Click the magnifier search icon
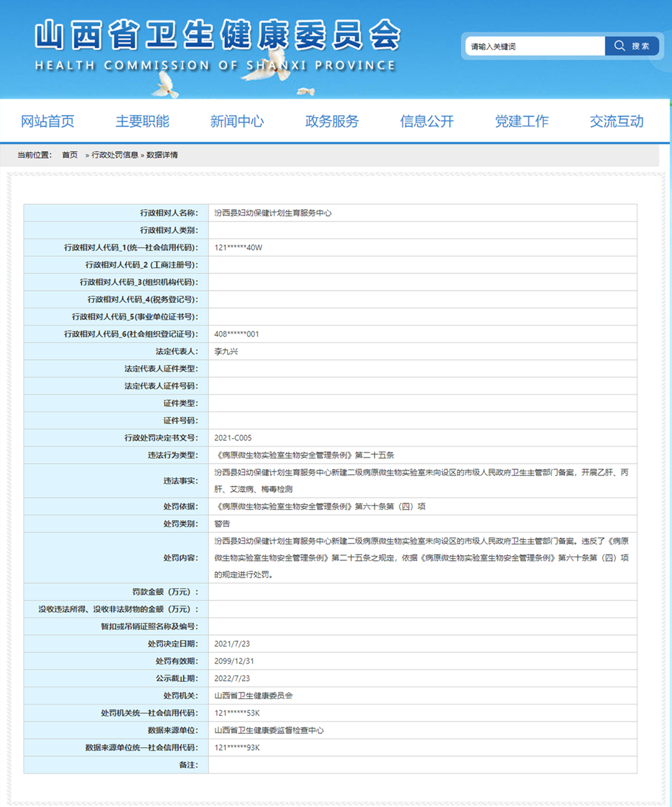Image resolution: width=672 pixels, height=807 pixels. click(620, 46)
